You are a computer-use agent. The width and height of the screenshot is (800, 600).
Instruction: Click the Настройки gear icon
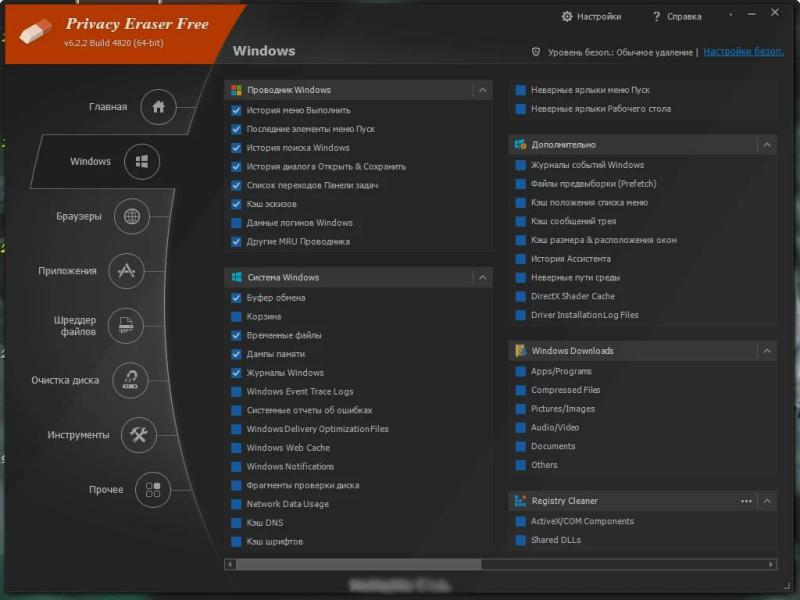pos(567,17)
